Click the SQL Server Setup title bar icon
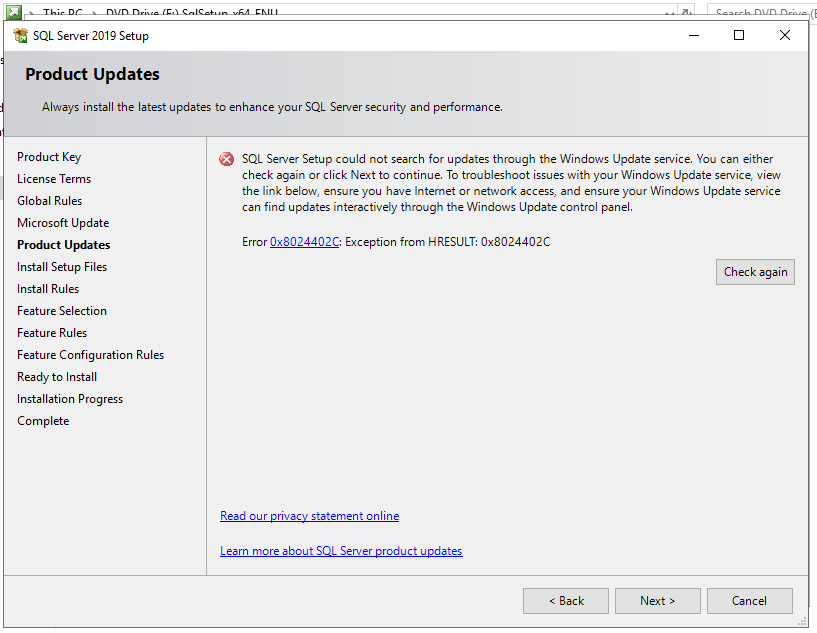This screenshot has height=633, width=817. [x=20, y=35]
